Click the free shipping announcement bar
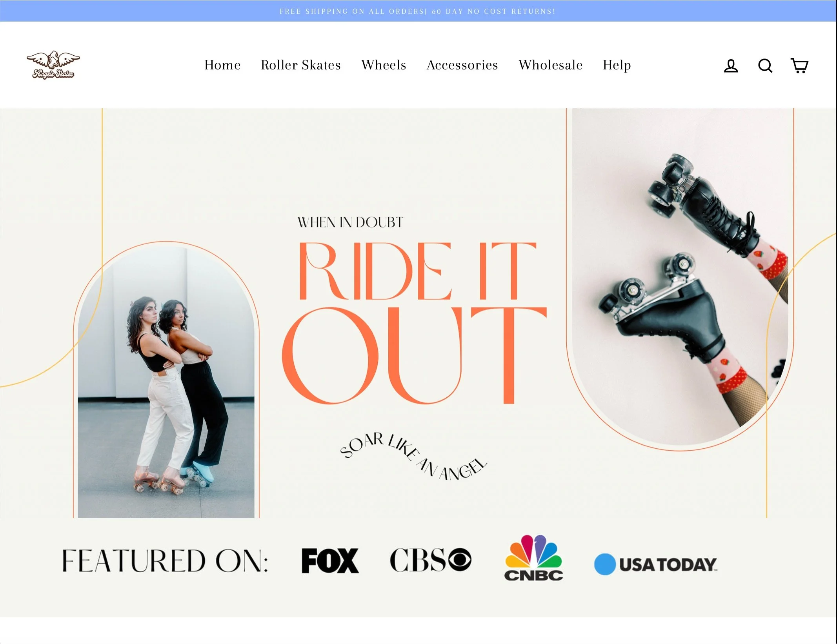 418,11
